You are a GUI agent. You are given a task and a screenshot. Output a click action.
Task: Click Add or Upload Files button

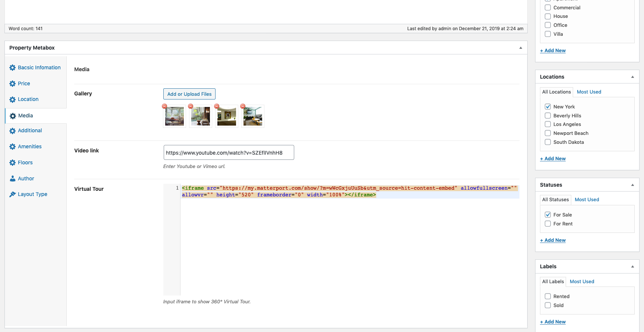(x=189, y=94)
